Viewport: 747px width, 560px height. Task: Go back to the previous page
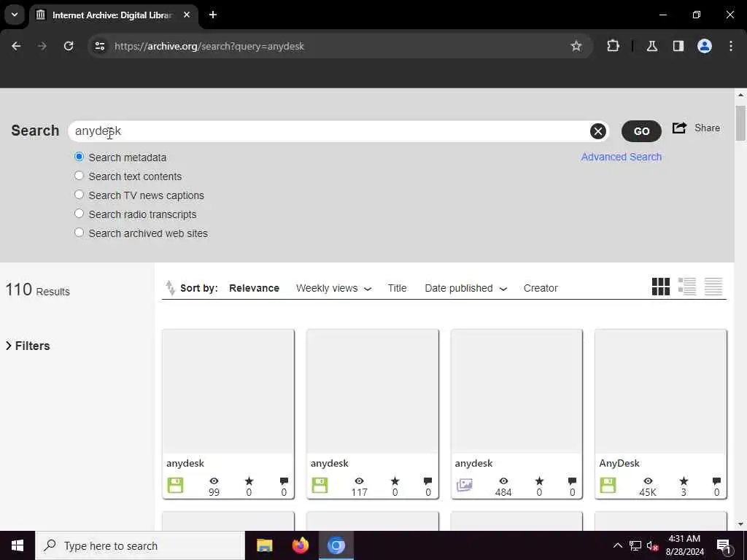16,46
